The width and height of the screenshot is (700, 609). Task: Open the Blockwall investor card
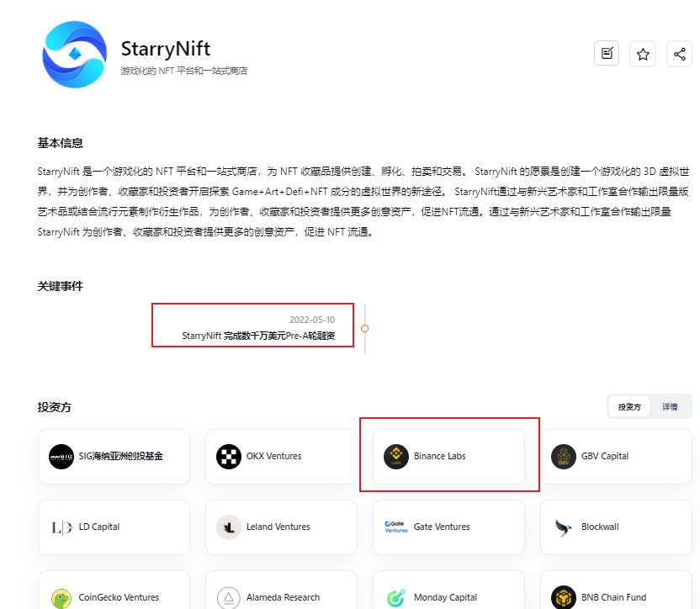coord(616,527)
